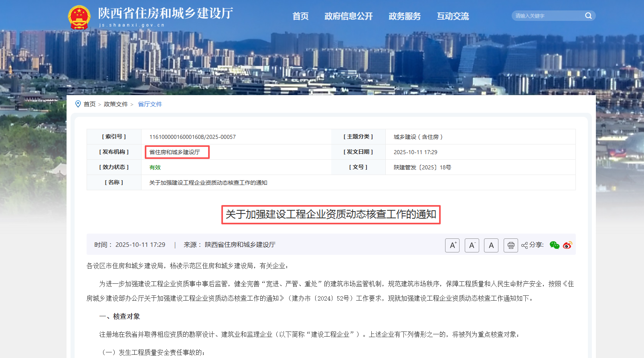Screen dimensions: 644x358
Task: Reset font size with plain A button
Action: point(491,245)
